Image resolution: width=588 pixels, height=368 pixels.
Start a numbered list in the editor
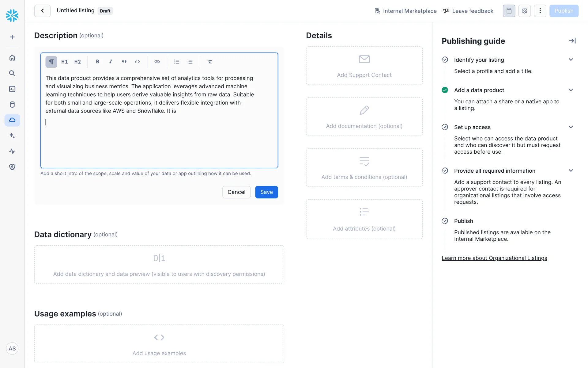coord(177,62)
